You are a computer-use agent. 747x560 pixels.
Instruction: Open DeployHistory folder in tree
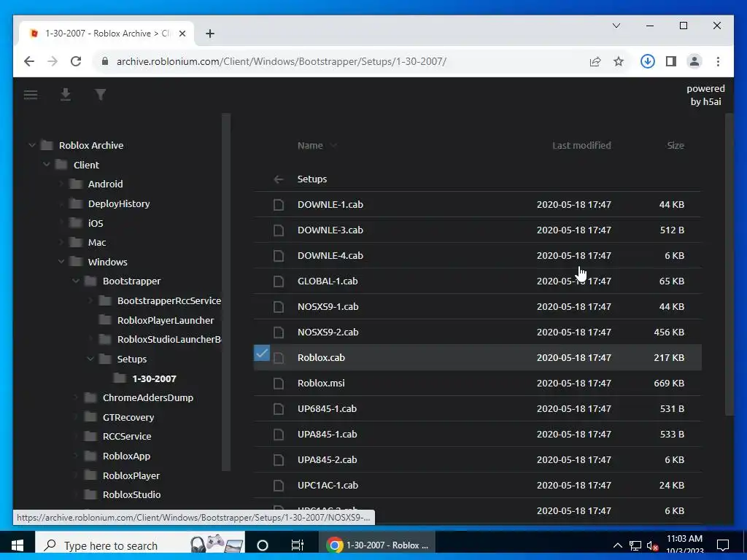[x=119, y=204]
